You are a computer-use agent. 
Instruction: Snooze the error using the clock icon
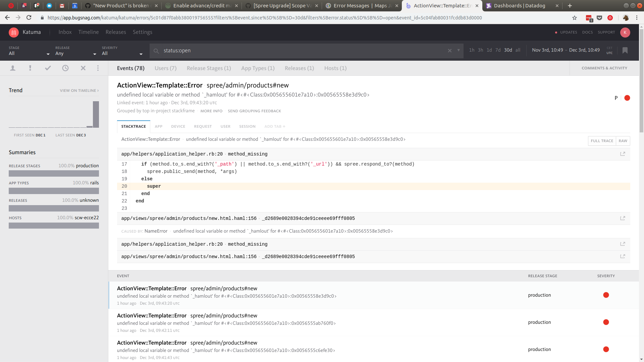(x=65, y=68)
